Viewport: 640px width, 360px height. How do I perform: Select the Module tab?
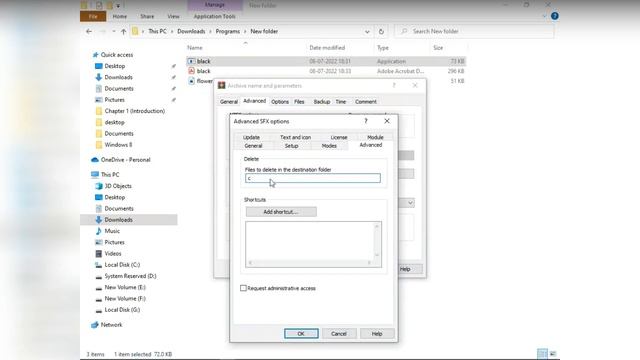pyautogui.click(x=375, y=137)
